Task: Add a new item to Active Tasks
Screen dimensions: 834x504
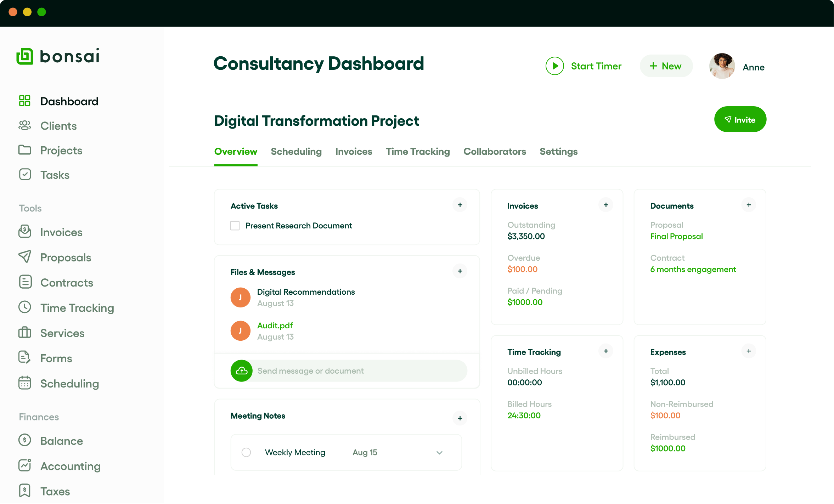Action: point(460,205)
